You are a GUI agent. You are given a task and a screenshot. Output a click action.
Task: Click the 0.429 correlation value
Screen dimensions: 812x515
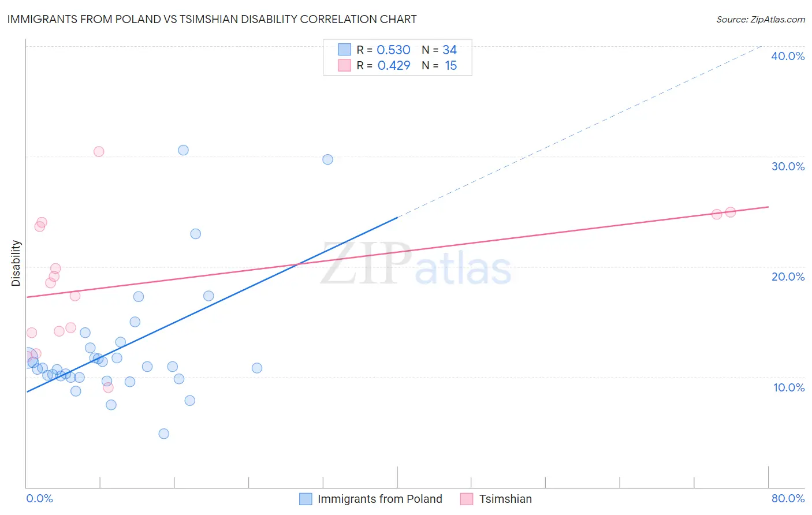(394, 65)
